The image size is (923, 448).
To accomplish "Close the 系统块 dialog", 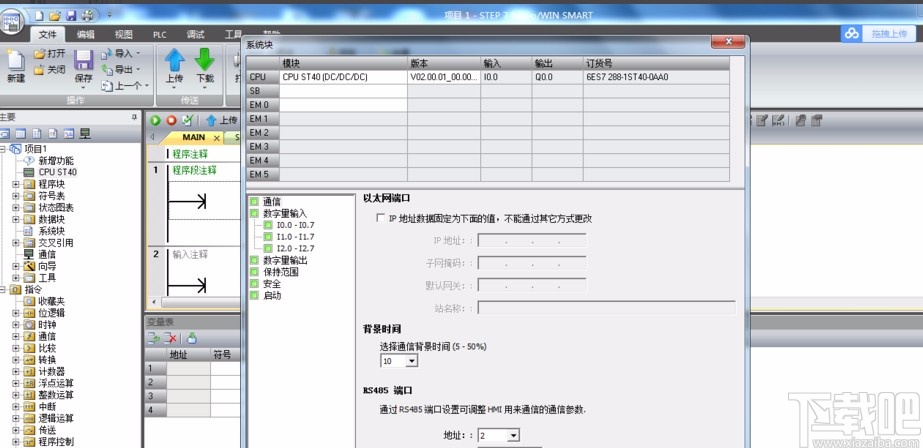I will pos(729,41).
